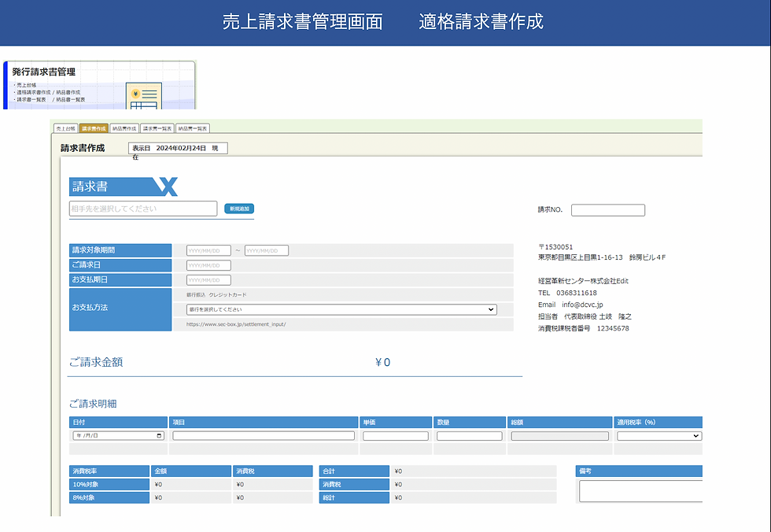The image size is (771, 532).
Task: Click the 請求書作成 tab
Action: click(x=94, y=128)
